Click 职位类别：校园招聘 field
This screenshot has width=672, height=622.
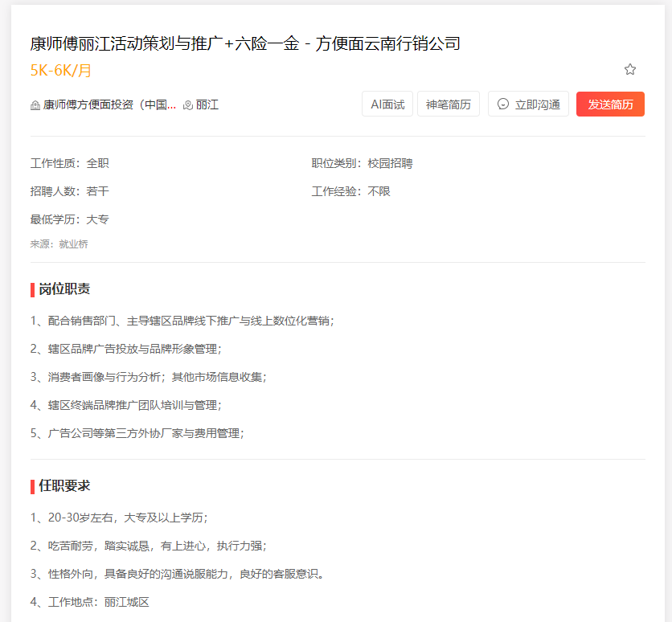363,163
